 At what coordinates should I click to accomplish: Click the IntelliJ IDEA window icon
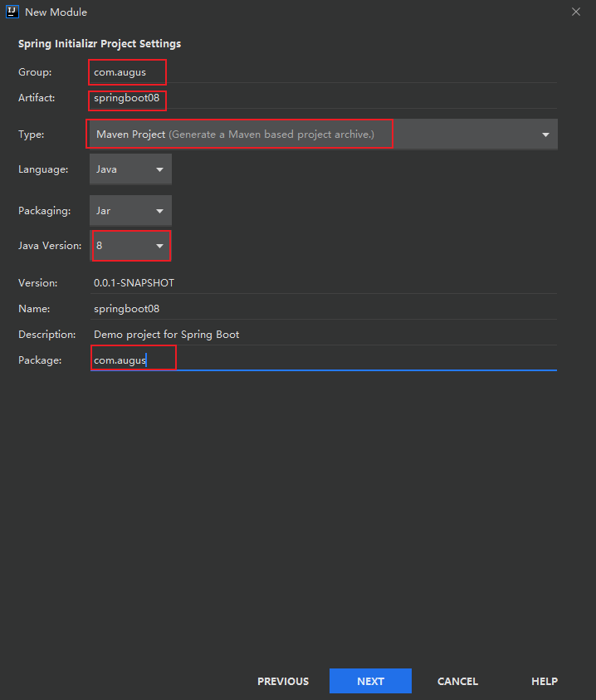click(x=10, y=12)
